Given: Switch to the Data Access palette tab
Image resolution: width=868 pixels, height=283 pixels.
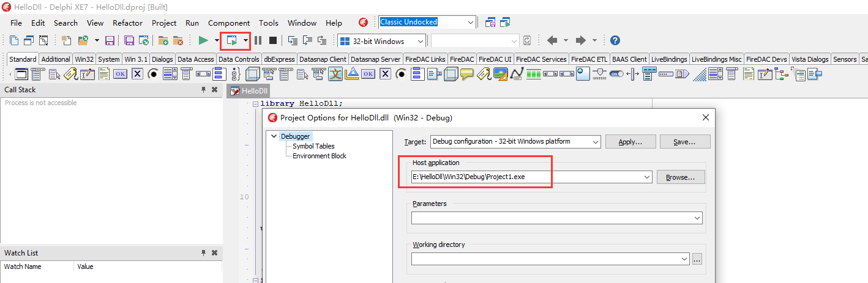Looking at the screenshot, I should coord(195,59).
